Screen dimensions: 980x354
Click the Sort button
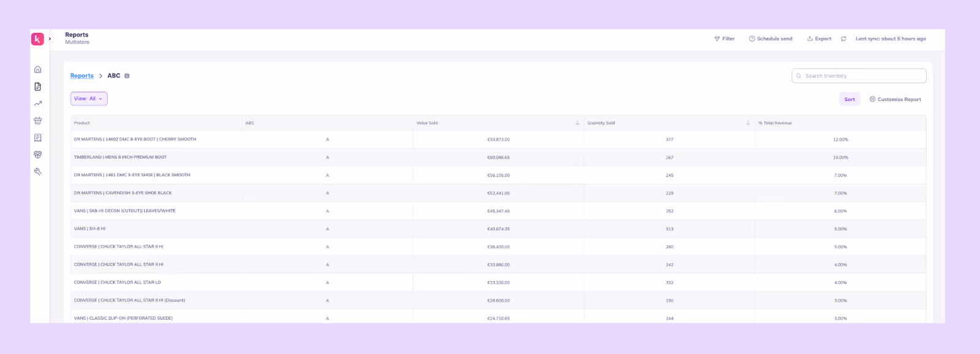(850, 99)
